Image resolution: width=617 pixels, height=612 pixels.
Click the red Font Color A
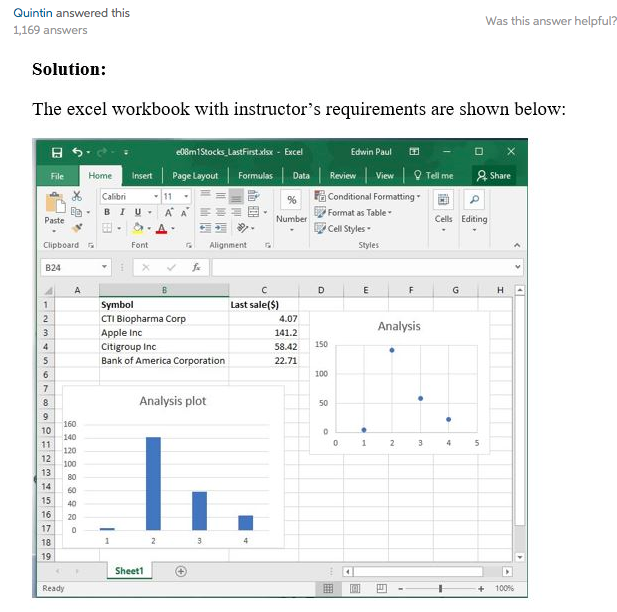[x=161, y=229]
